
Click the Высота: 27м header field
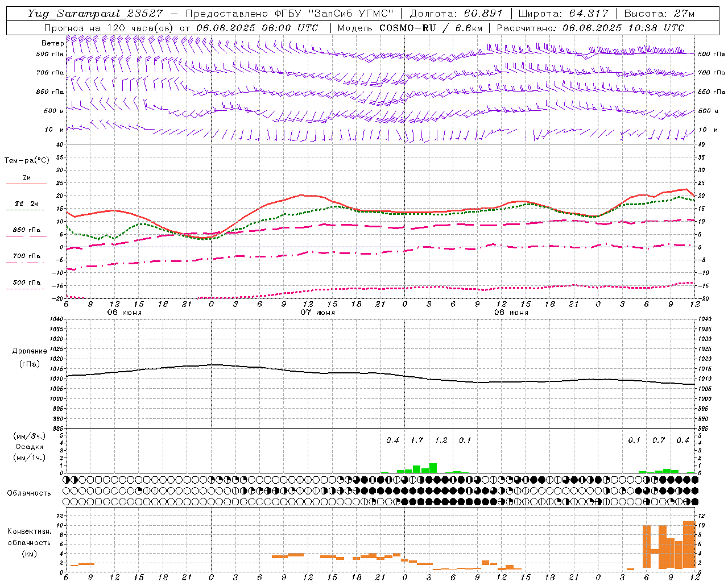click(659, 14)
